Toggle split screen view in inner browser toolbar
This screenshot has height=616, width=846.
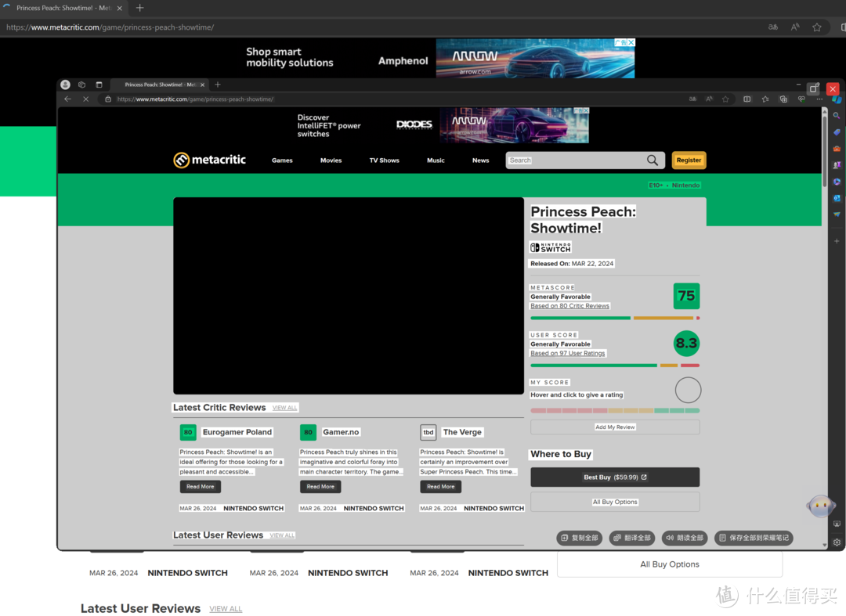coord(747,99)
